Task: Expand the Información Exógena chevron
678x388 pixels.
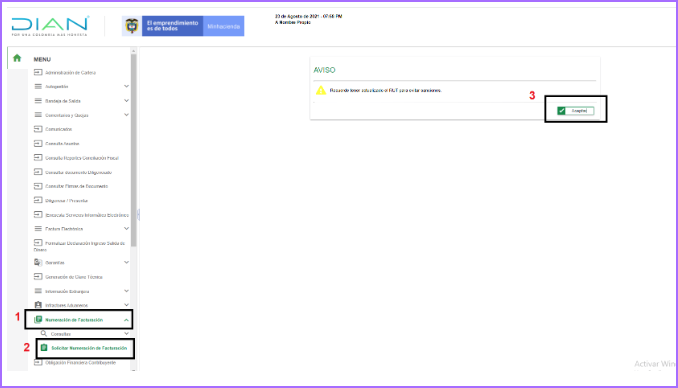Action: pos(126,291)
